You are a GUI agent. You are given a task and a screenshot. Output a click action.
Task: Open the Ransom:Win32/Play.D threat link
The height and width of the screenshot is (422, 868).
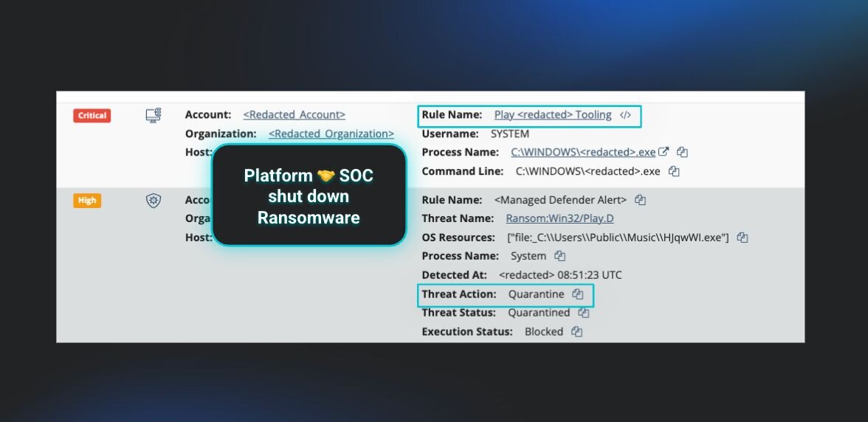pyautogui.click(x=559, y=218)
